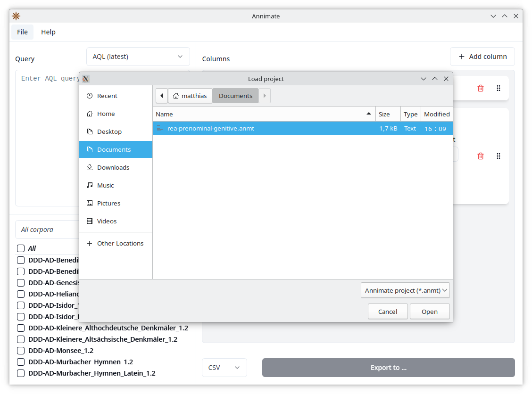
Task: Open Pictures folder in the dialog sidebar
Action: pos(116,204)
